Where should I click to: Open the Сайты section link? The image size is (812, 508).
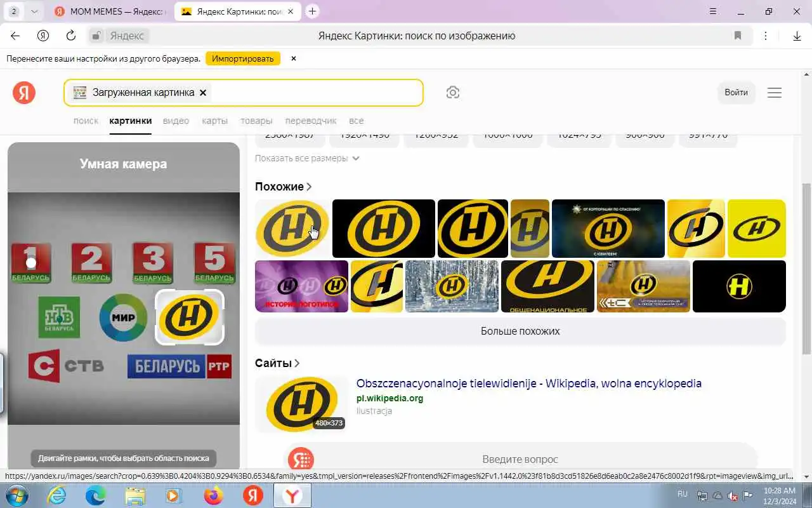(277, 363)
